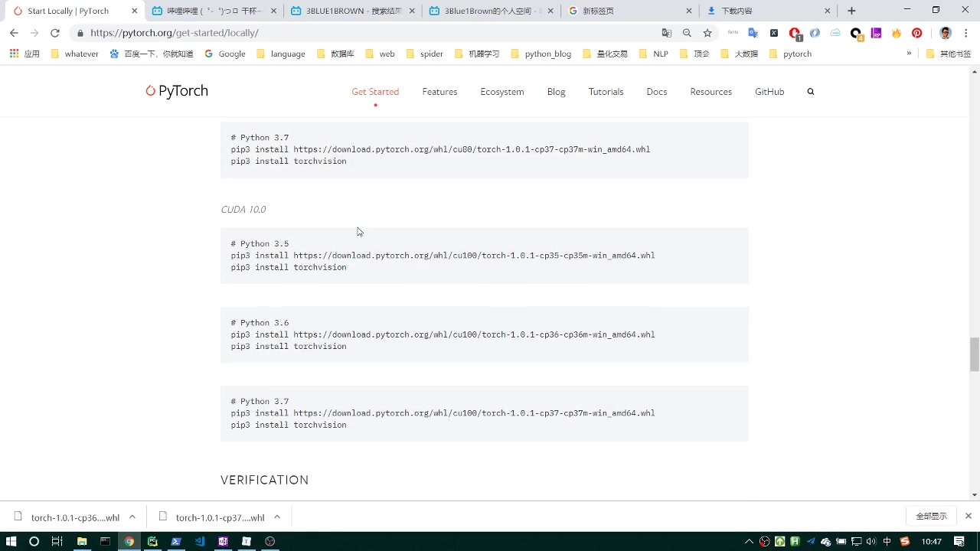Click 全部显示 to show all downloads
Screen dimensions: 980x551
click(932, 517)
